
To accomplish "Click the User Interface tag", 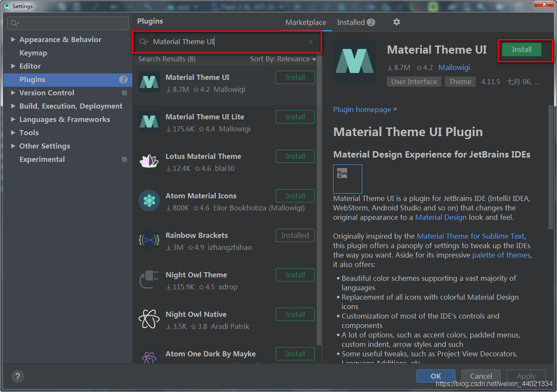I will click(414, 82).
